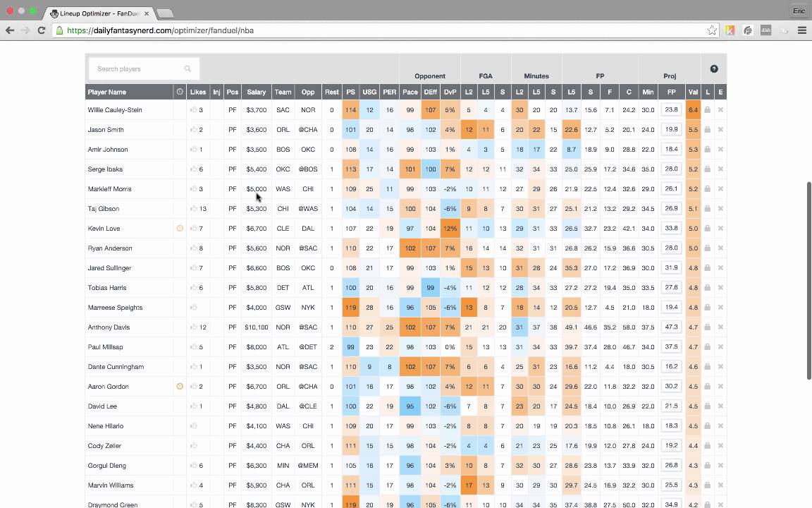Click the search magnifier icon

click(x=187, y=68)
